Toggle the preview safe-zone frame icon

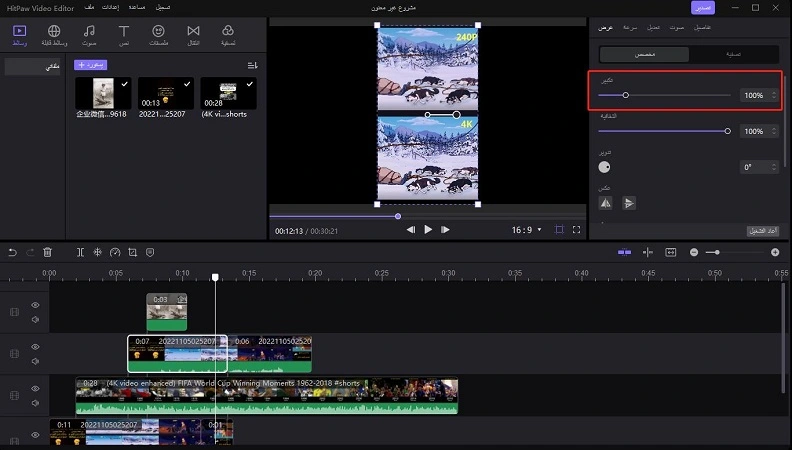[559, 229]
